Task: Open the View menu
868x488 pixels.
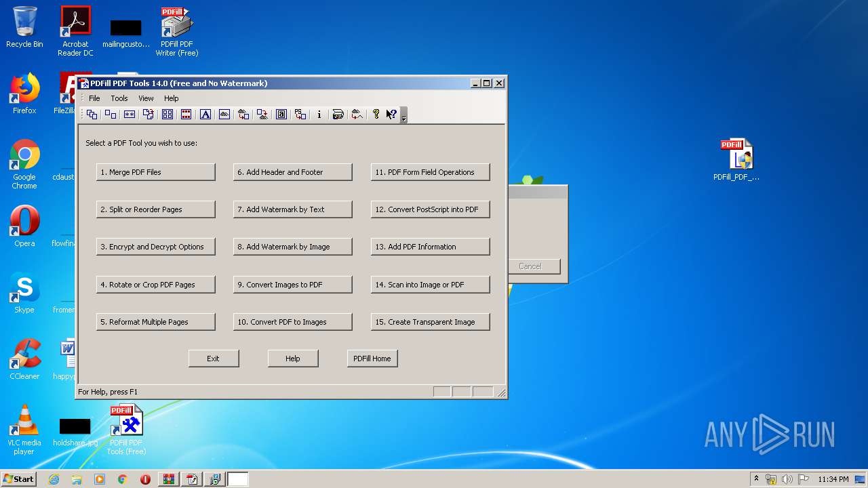Action: click(146, 98)
